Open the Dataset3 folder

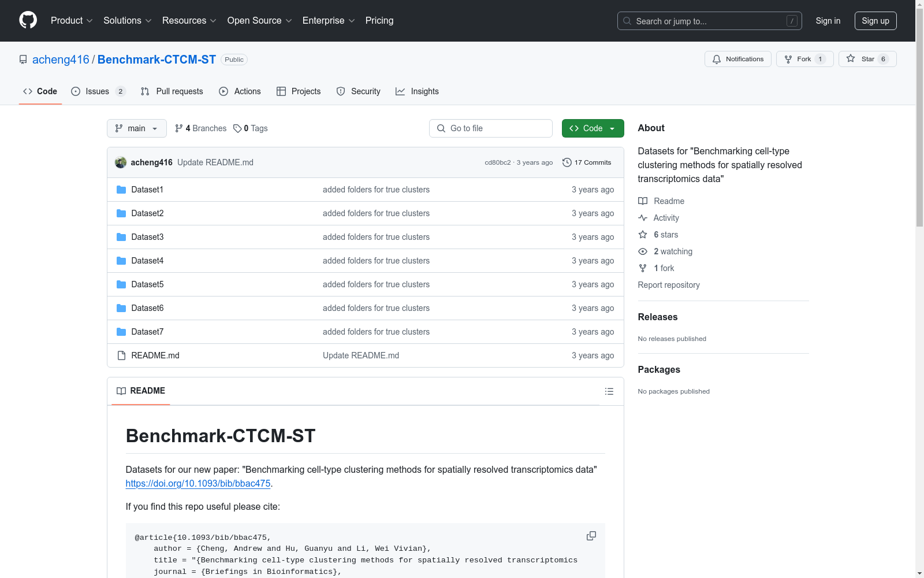click(147, 237)
